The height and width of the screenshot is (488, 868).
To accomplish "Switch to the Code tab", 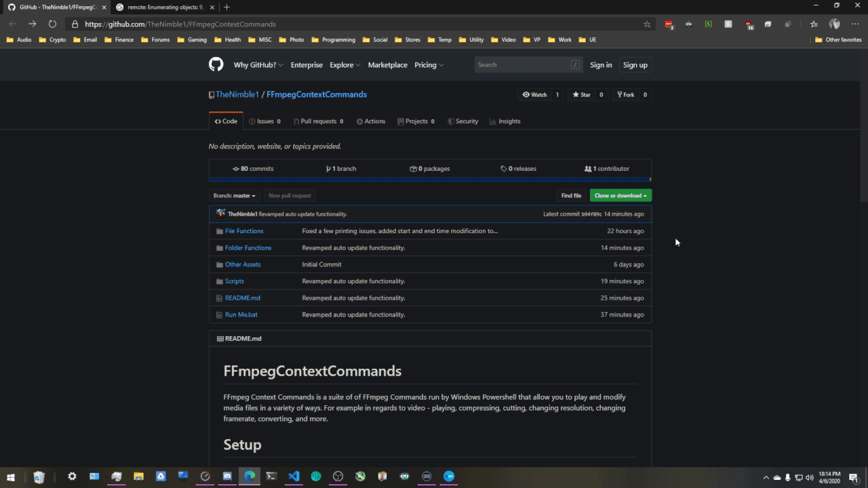I will [226, 121].
